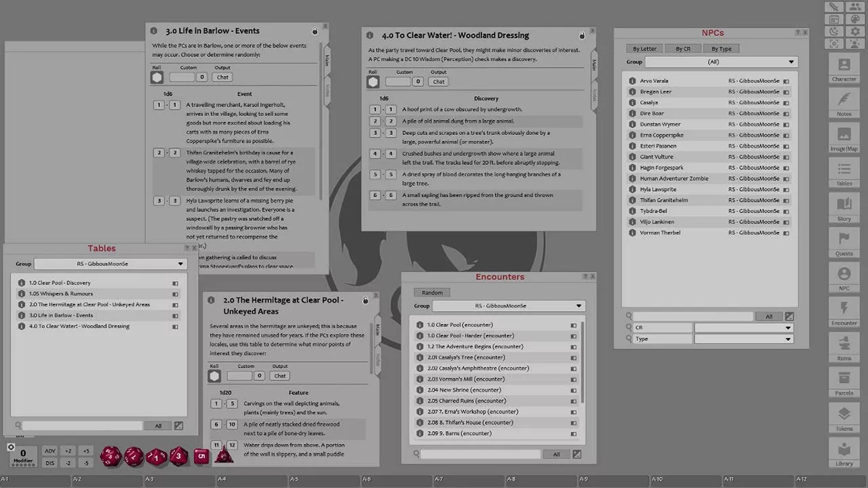868x488 pixels.
Task: Roll the die on Woodland Dressing table
Action: click(373, 82)
